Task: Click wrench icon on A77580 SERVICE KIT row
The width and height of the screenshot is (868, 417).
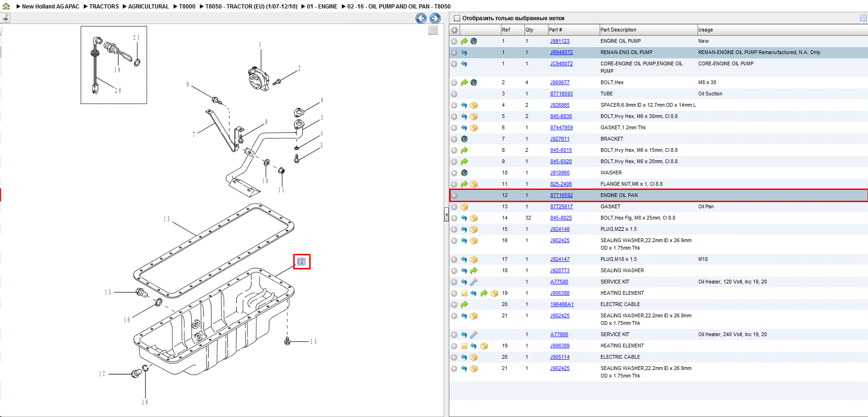Action: click(474, 282)
